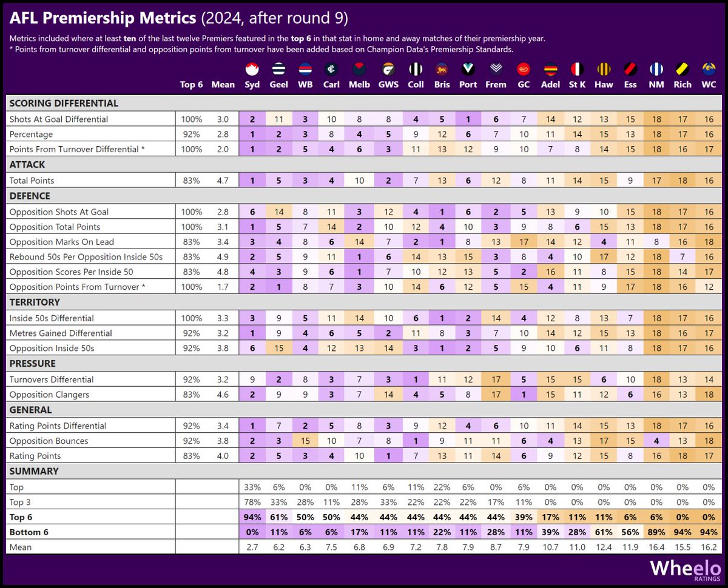Click the Gold Coast team logo
Viewport: 728px width, 588px height.
pyautogui.click(x=524, y=68)
